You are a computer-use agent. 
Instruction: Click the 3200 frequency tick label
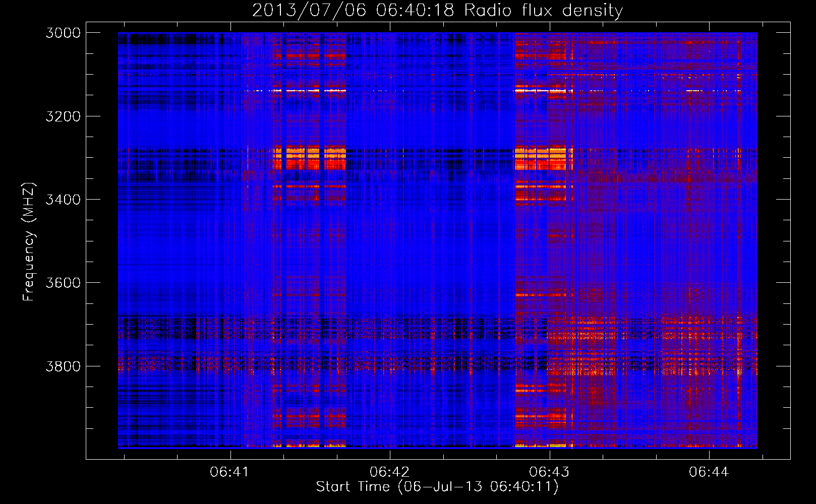click(x=63, y=116)
